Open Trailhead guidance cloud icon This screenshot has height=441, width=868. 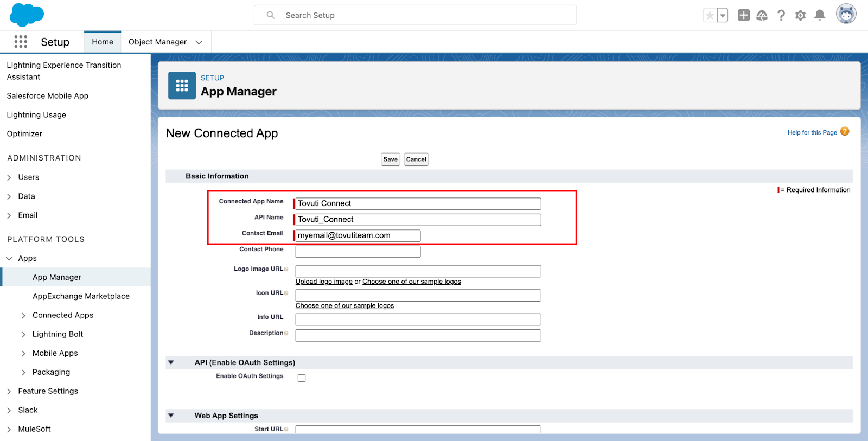point(762,15)
